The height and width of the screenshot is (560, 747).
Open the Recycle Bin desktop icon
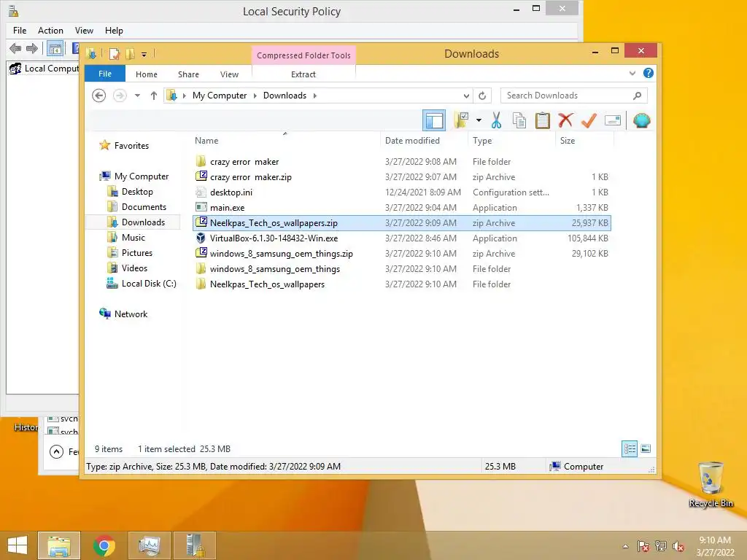pos(711,485)
